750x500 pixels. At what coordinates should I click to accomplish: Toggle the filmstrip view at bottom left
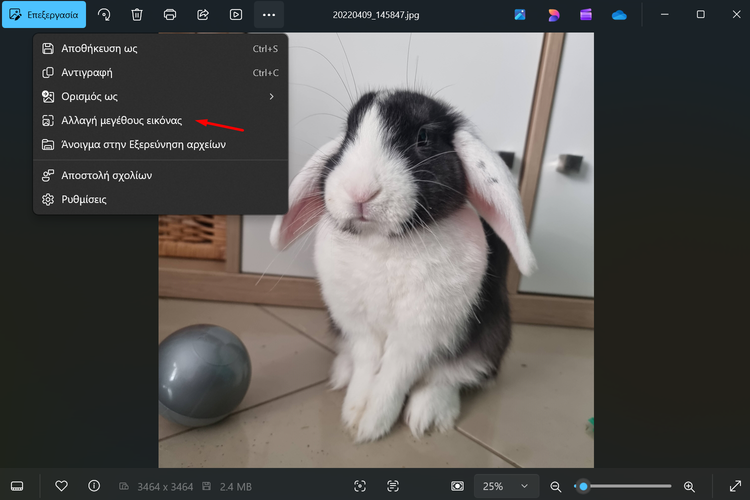coord(17,486)
